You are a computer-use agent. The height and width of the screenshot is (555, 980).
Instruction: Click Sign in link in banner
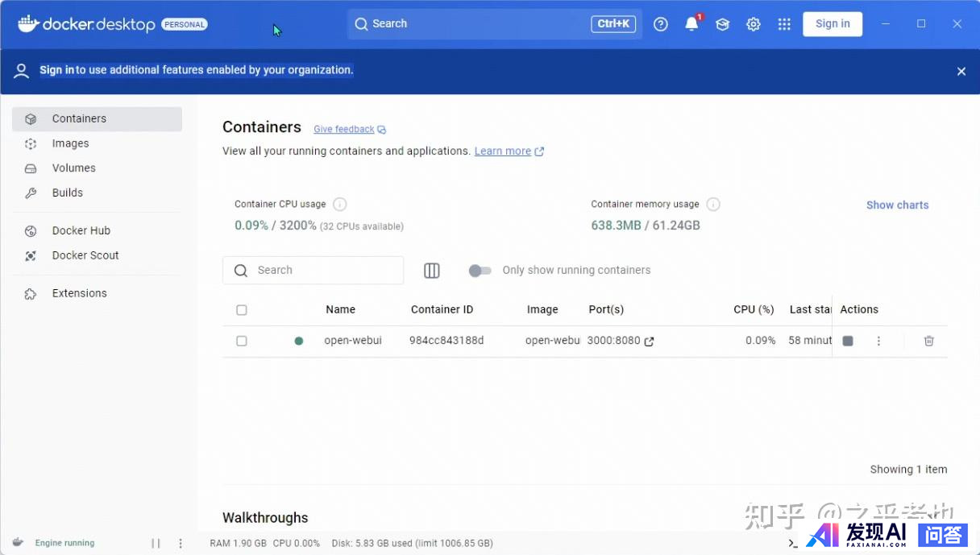coord(56,70)
